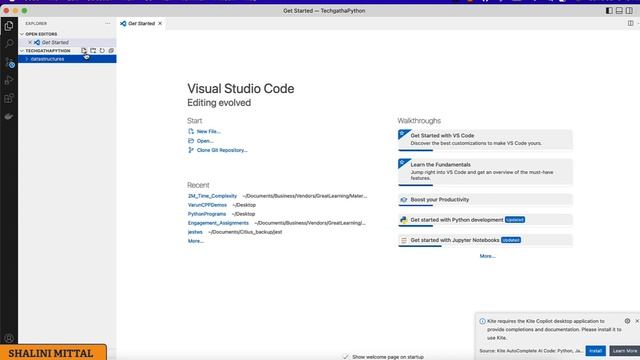Open recent VarunCPPDemos folder
The height and width of the screenshot is (360, 640).
207,205
